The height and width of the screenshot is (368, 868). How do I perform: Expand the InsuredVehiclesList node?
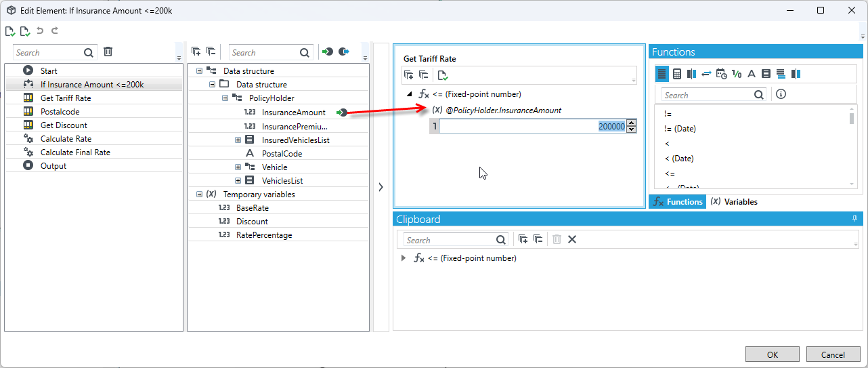point(238,140)
